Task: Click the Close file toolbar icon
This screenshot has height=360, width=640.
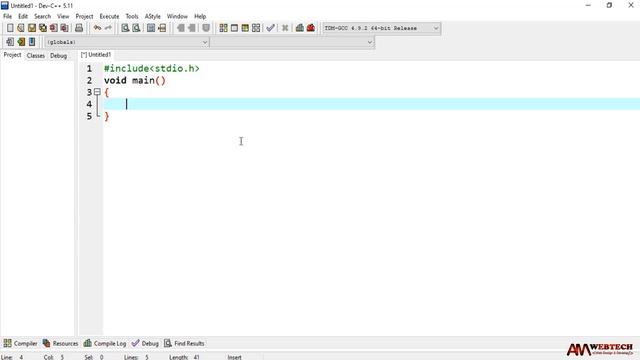Action: [x=53, y=28]
